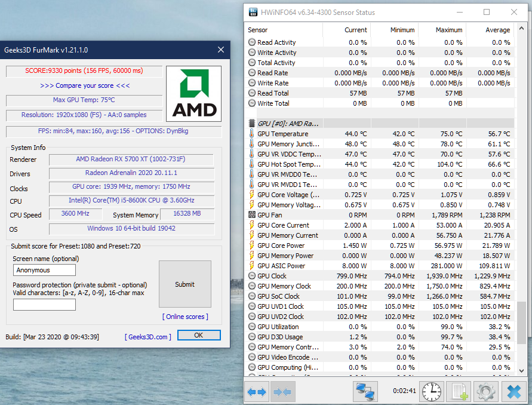Click the HWiNFO64 title bar application icon
This screenshot has width=532, height=405.
(253, 12)
